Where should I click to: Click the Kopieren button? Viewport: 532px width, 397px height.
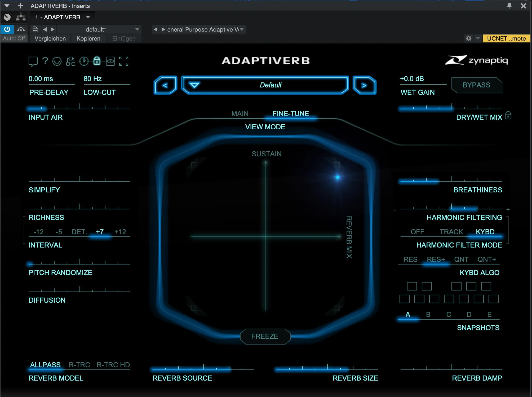tap(88, 38)
